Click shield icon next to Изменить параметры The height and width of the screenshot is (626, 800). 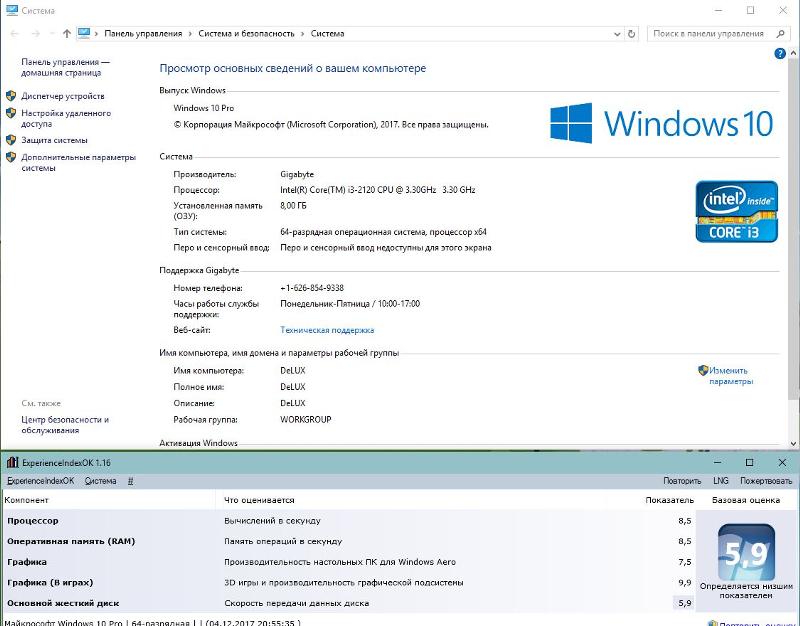[x=703, y=370]
